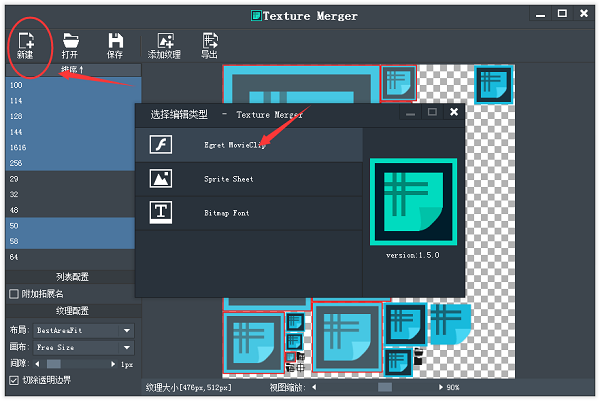
Task: Export via the 导出 toolbar icon
Action: 210,46
